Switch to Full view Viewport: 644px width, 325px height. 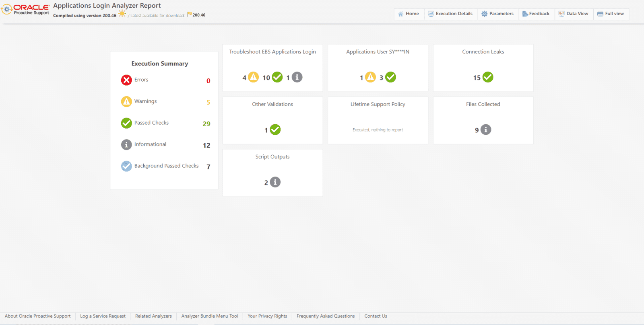pos(611,14)
